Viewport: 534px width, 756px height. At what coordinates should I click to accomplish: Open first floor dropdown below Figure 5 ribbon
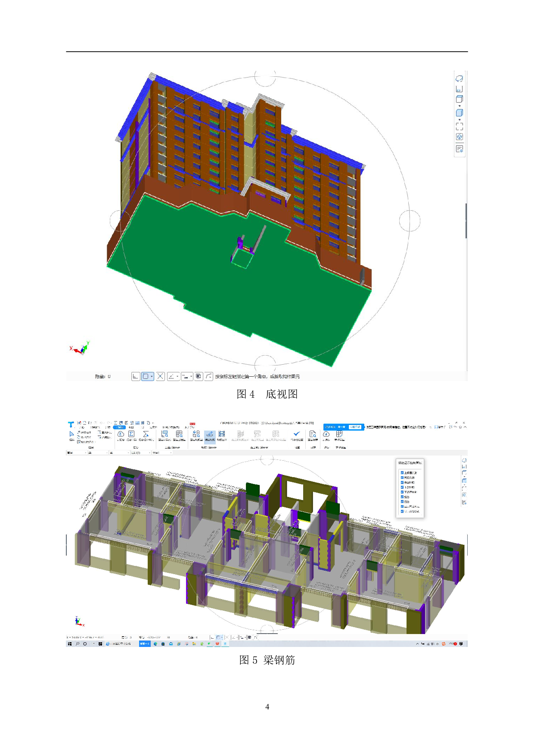pos(77,453)
